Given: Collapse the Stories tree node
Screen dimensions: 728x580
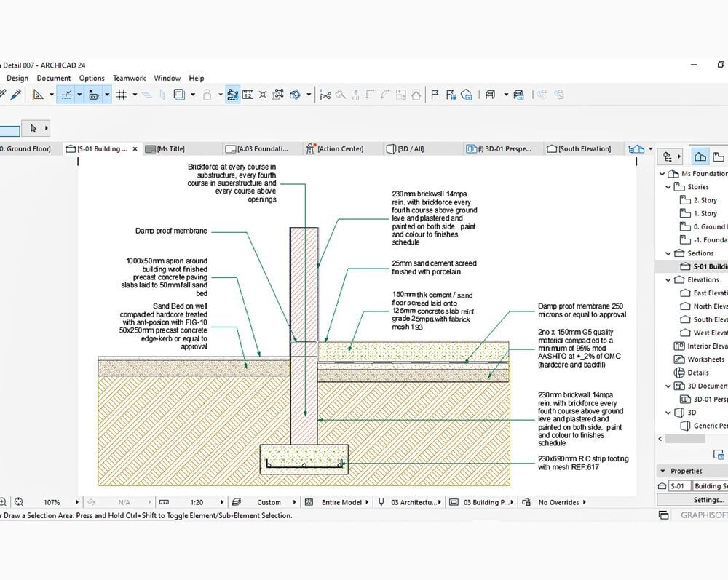Looking at the screenshot, I should pyautogui.click(x=668, y=187).
